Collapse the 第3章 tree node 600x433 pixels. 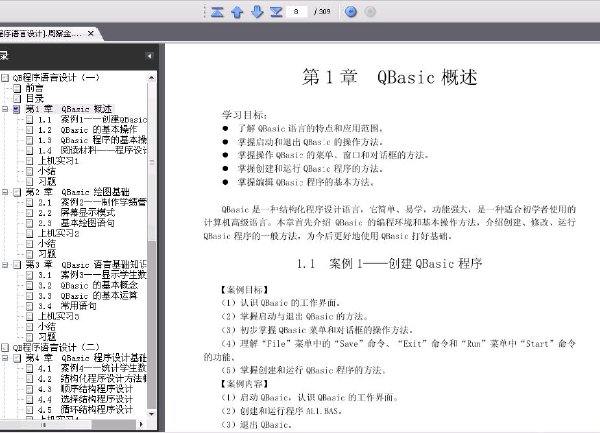pyautogui.click(x=5, y=264)
